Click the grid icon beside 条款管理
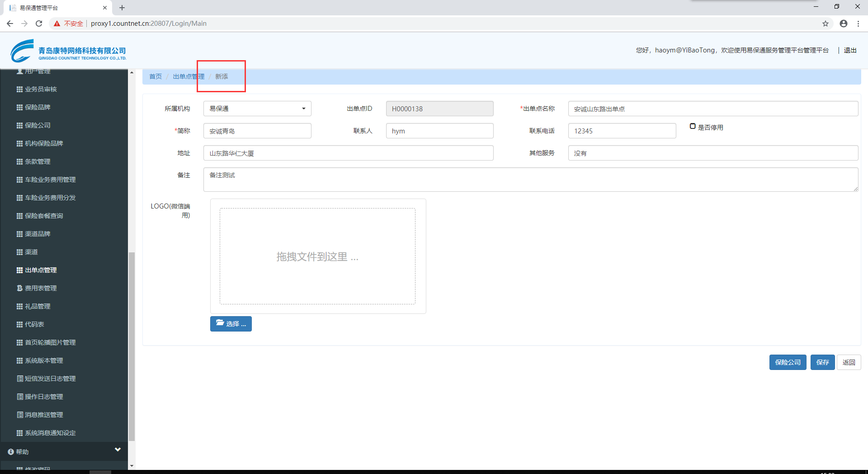The width and height of the screenshot is (868, 474). click(x=19, y=161)
